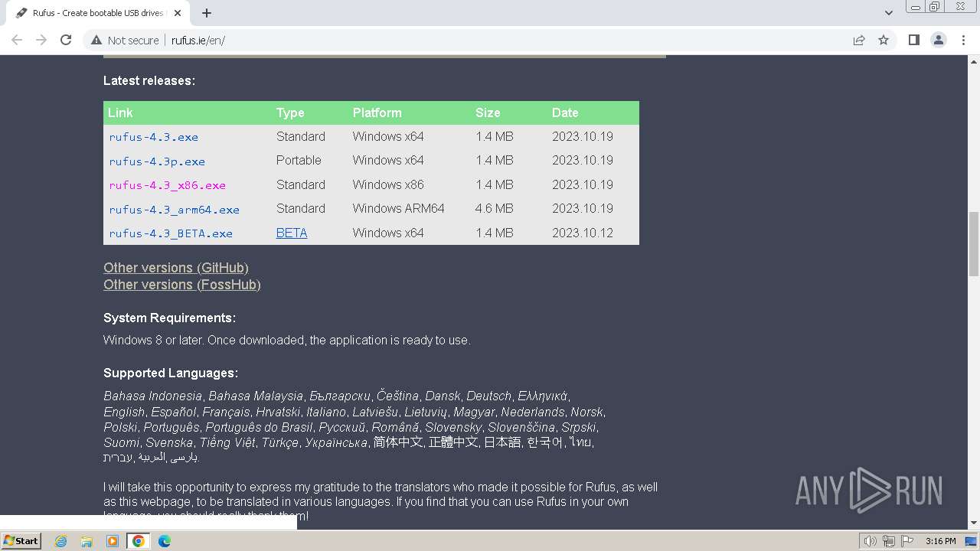
Task: Select the 4.6 MB size cell
Action: click(x=494, y=208)
